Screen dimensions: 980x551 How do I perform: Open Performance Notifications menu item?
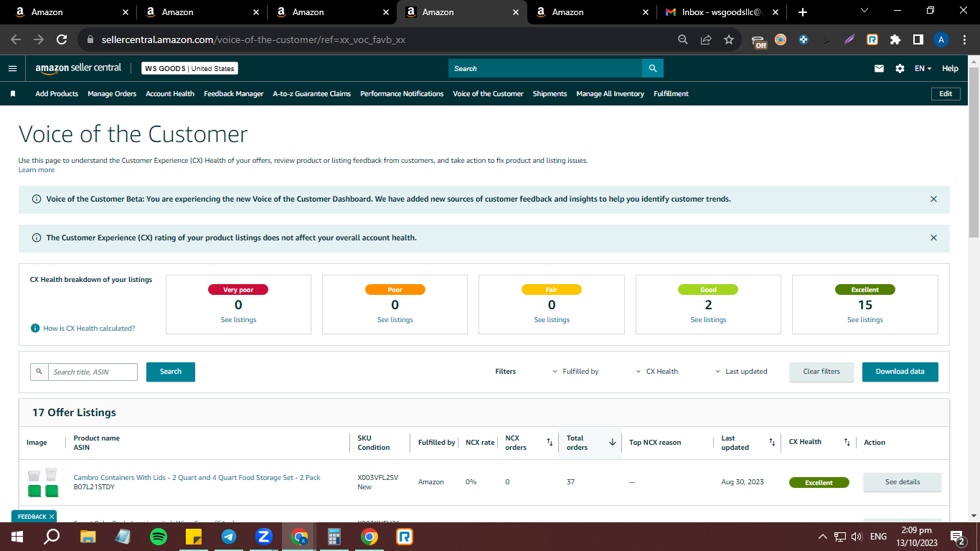coord(402,93)
